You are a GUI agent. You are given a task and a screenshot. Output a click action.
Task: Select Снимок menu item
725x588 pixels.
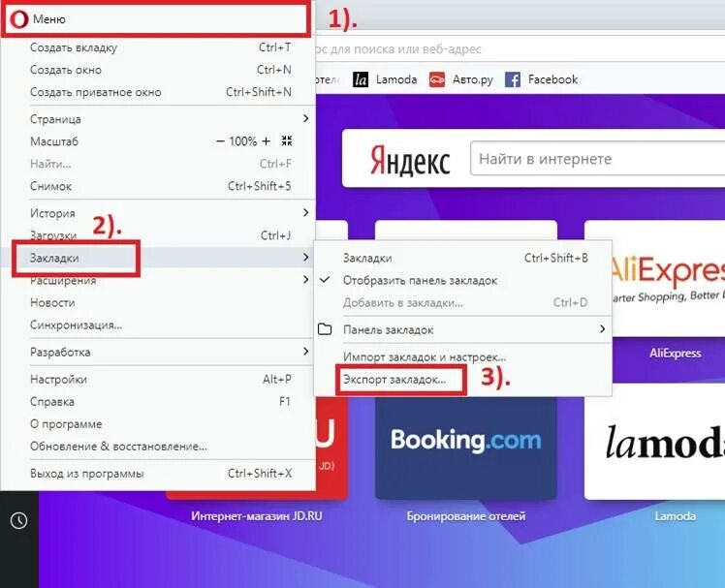click(x=158, y=186)
